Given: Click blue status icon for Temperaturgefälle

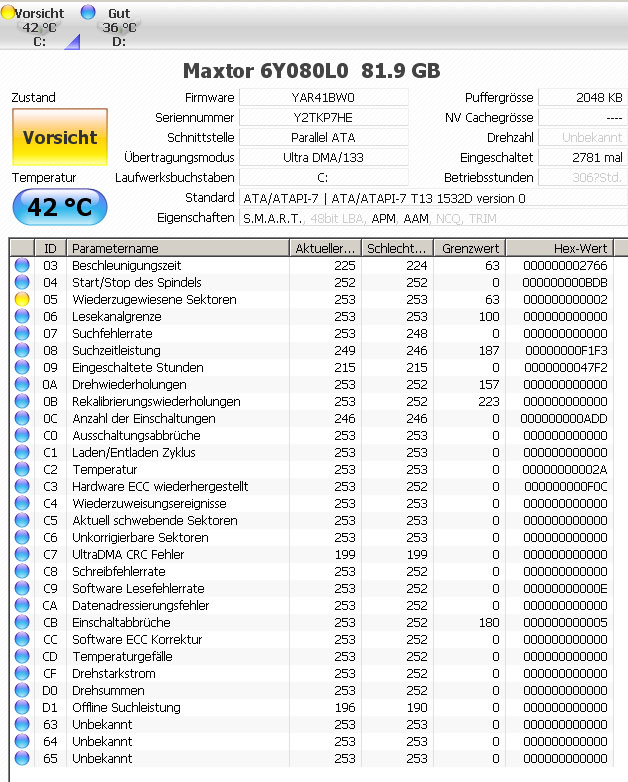Looking at the screenshot, I should [22, 656].
